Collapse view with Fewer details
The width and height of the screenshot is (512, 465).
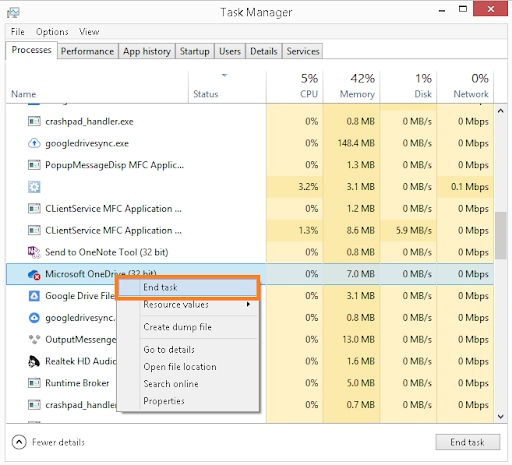pos(48,442)
